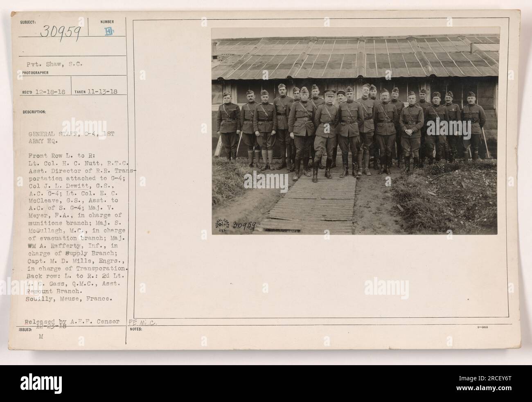Click the taken date 'TAKEN 11-13-18'
The width and height of the screenshot is (532, 402).
coord(96,92)
